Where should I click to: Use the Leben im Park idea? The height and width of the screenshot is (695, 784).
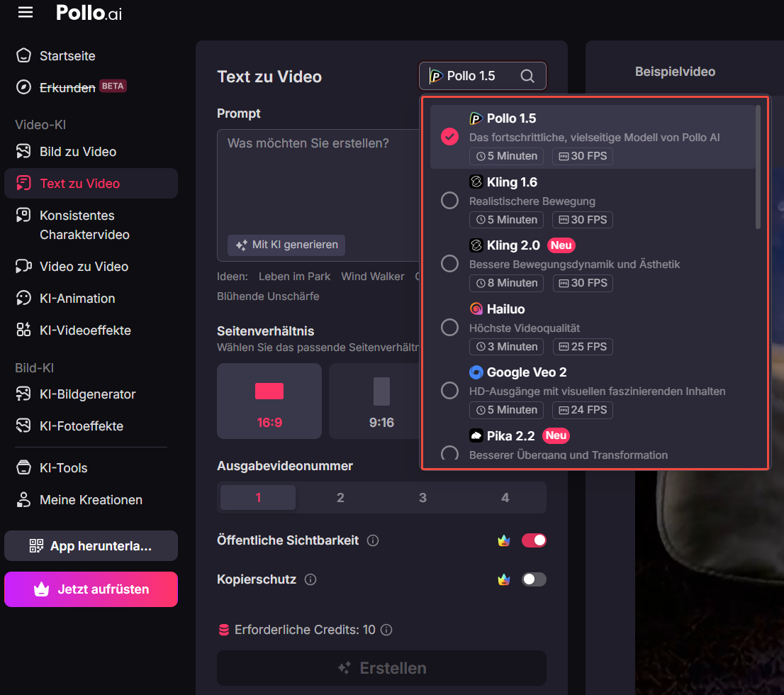point(294,276)
